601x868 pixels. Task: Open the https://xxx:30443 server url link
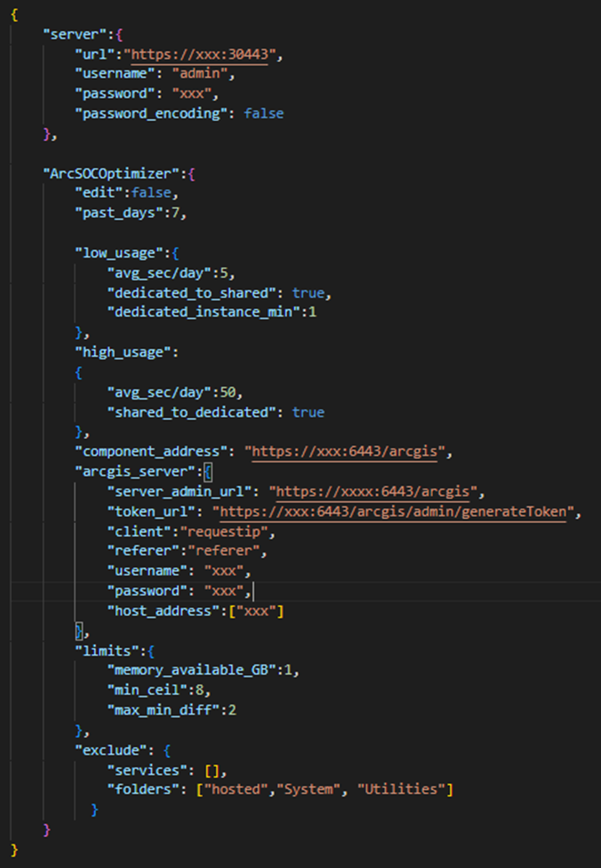click(200, 55)
